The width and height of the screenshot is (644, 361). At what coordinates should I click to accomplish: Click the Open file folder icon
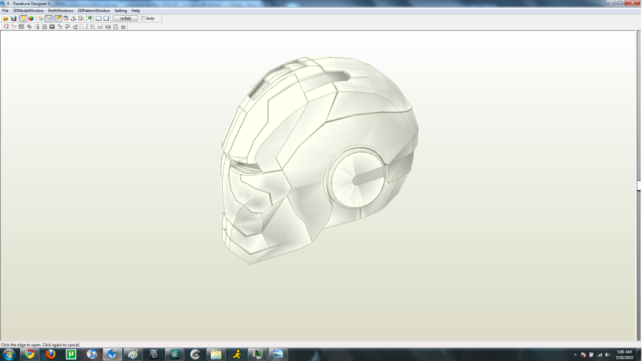tap(6, 19)
